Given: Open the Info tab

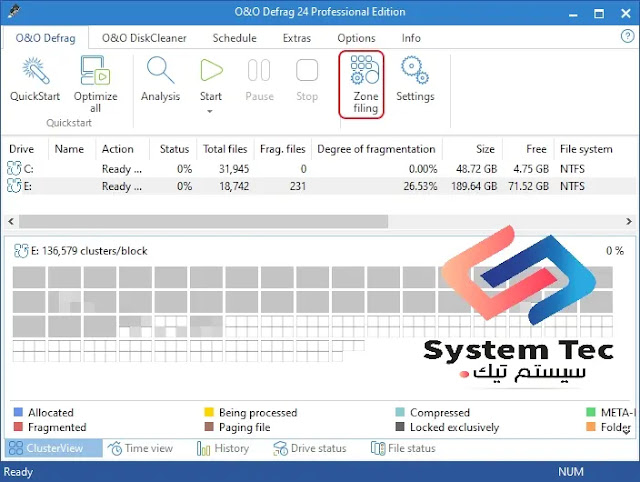Looking at the screenshot, I should [411, 38].
